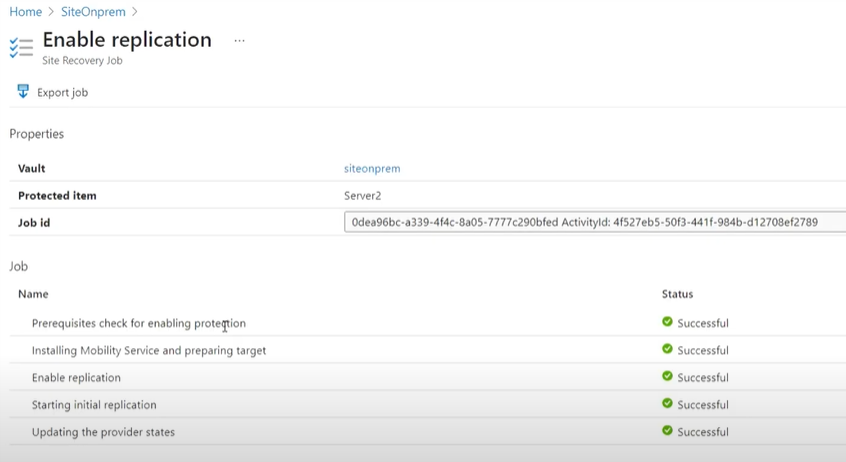Click the Protected item label
The image size is (846, 462).
click(x=57, y=195)
